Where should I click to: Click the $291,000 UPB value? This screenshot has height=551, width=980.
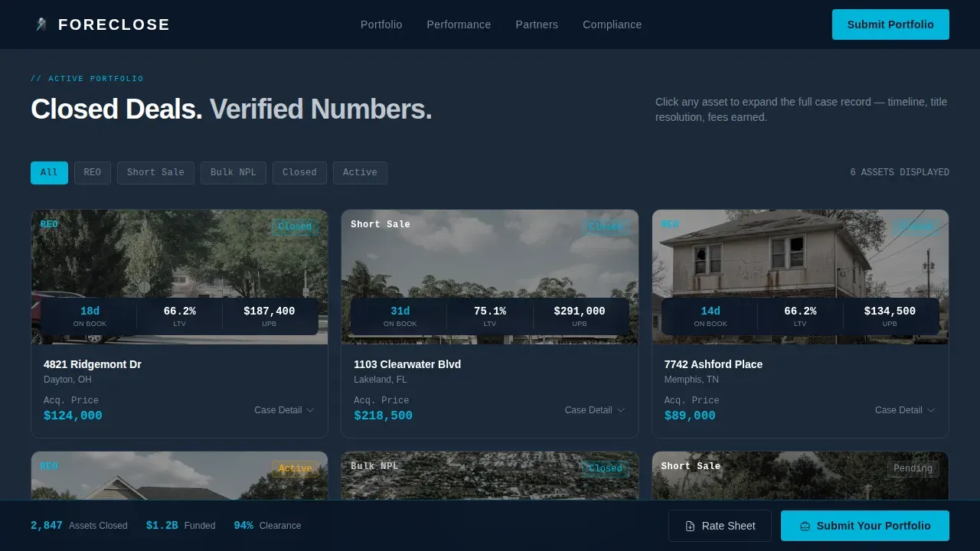pos(580,311)
